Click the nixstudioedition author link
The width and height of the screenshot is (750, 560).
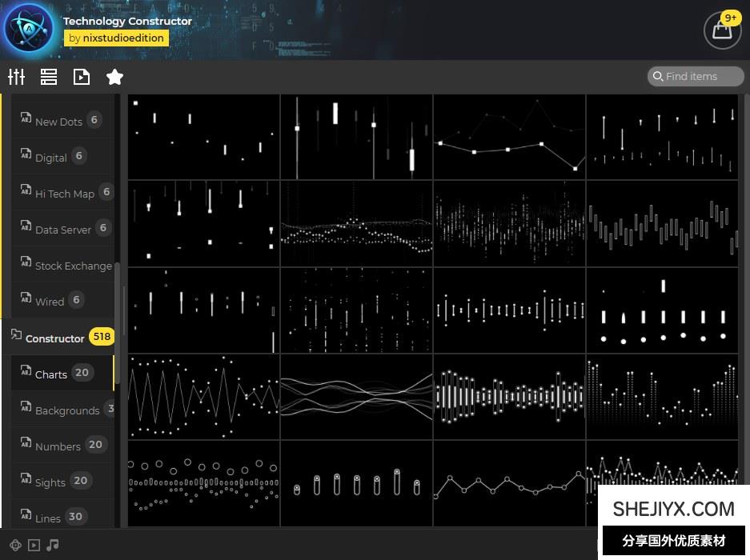coord(116,38)
